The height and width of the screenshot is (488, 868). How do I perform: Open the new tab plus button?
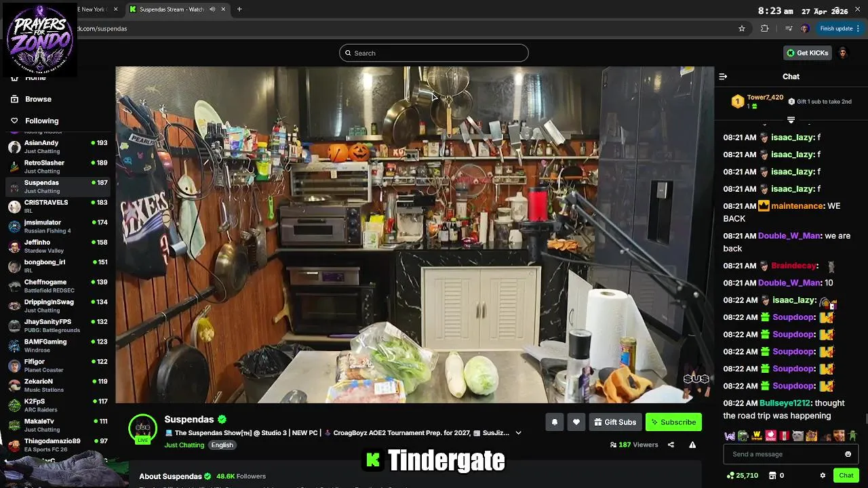click(x=239, y=9)
